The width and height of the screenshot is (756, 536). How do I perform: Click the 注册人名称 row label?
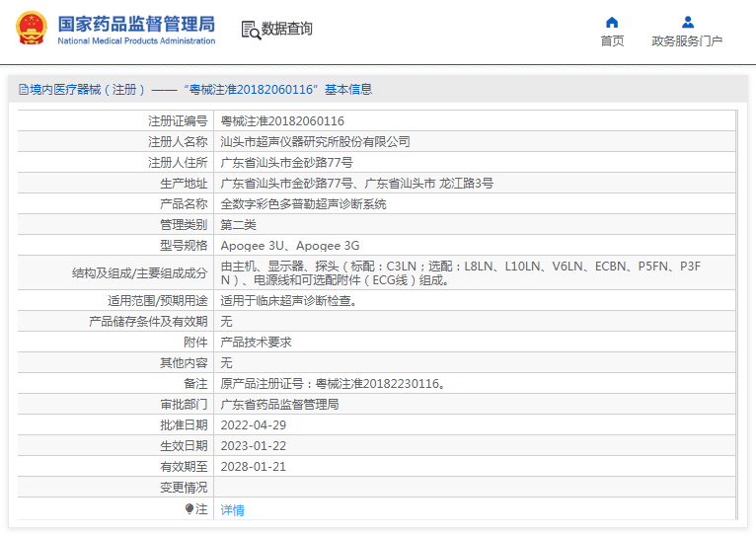tap(178, 142)
